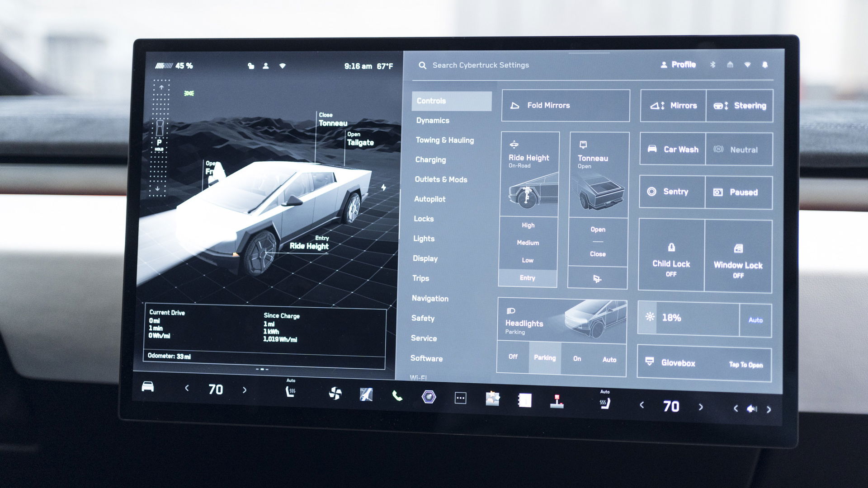Open the camera app in dock

(429, 397)
